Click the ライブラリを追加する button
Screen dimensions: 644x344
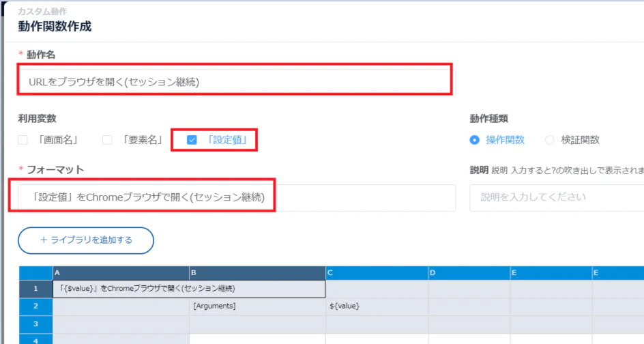pyautogui.click(x=86, y=240)
